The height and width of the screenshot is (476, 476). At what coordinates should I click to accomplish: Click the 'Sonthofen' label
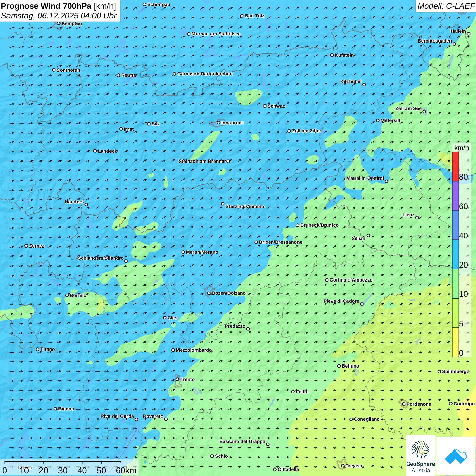[68, 70]
